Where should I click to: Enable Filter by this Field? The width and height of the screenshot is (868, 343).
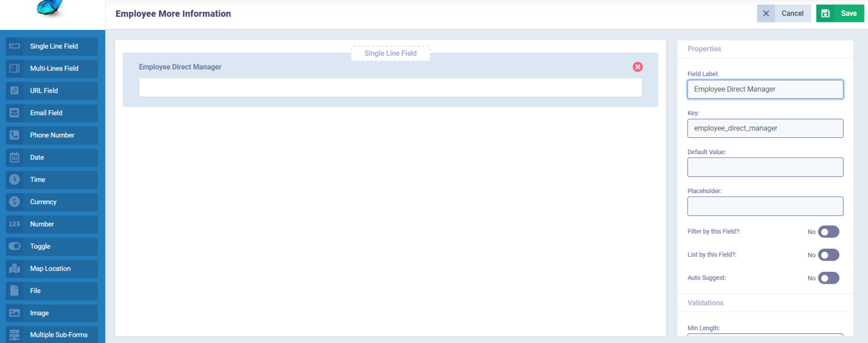tap(828, 232)
